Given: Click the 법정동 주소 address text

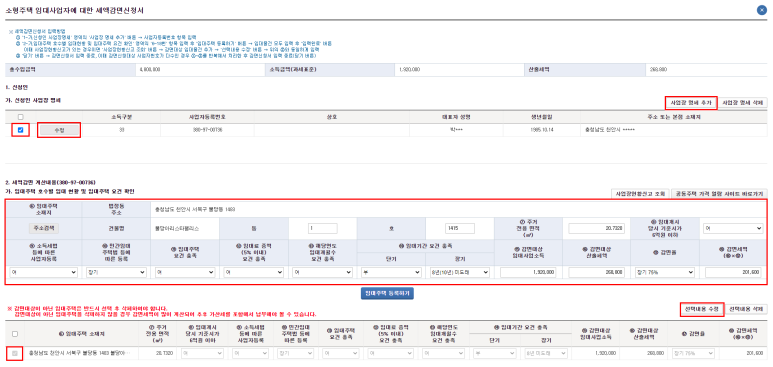Looking at the screenshot, I should 195,209.
